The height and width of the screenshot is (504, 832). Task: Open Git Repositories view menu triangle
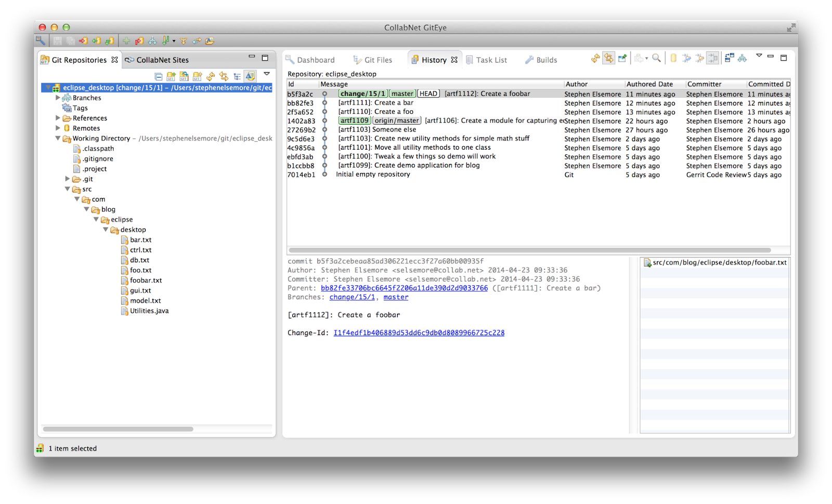[x=267, y=74]
